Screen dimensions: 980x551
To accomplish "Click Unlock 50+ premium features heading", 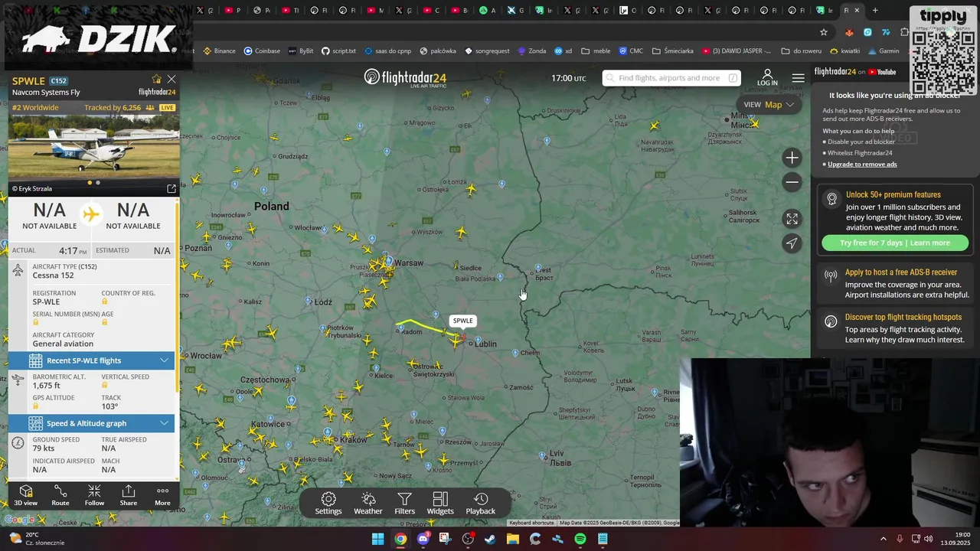I will click(x=893, y=194).
